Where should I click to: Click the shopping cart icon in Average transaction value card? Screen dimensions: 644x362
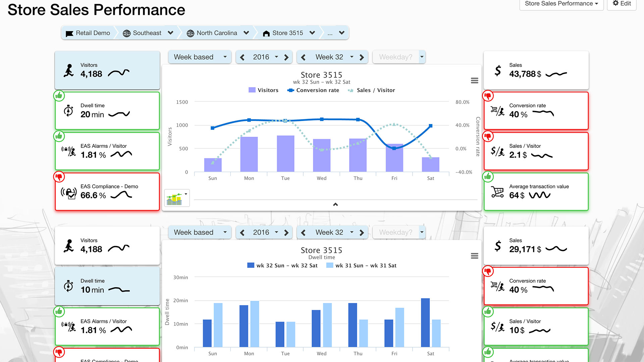tap(497, 192)
